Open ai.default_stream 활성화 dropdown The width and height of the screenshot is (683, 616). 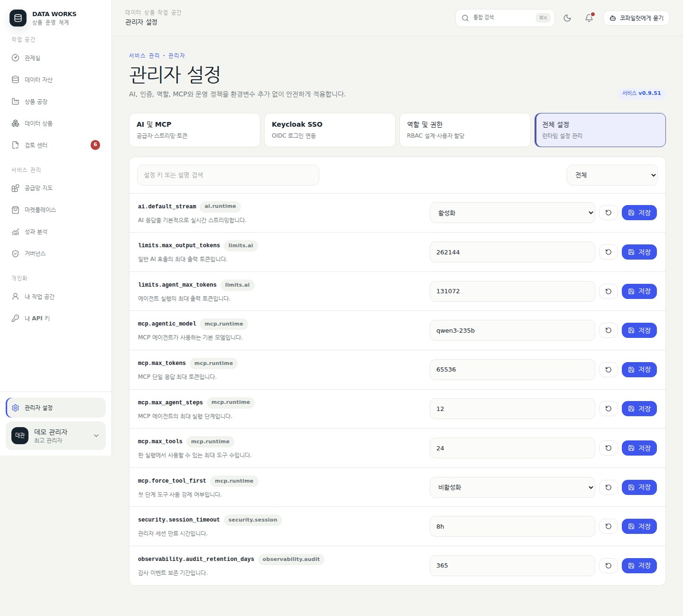point(512,213)
